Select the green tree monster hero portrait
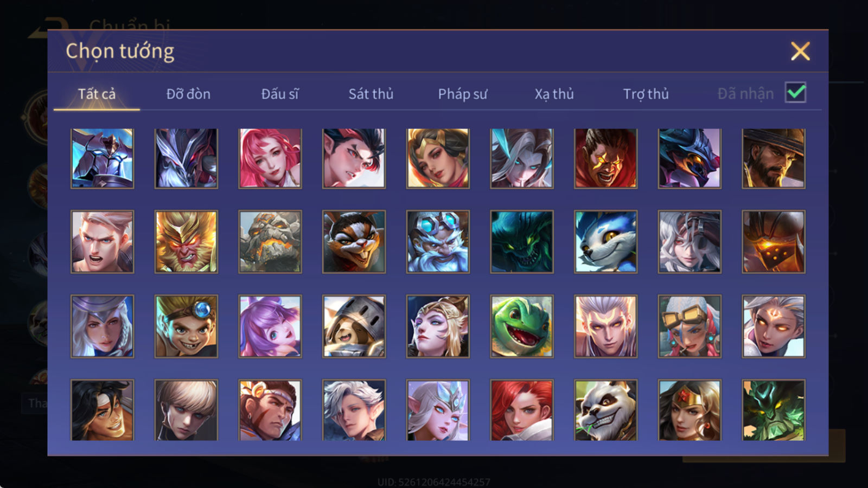This screenshot has height=488, width=868. [x=774, y=410]
